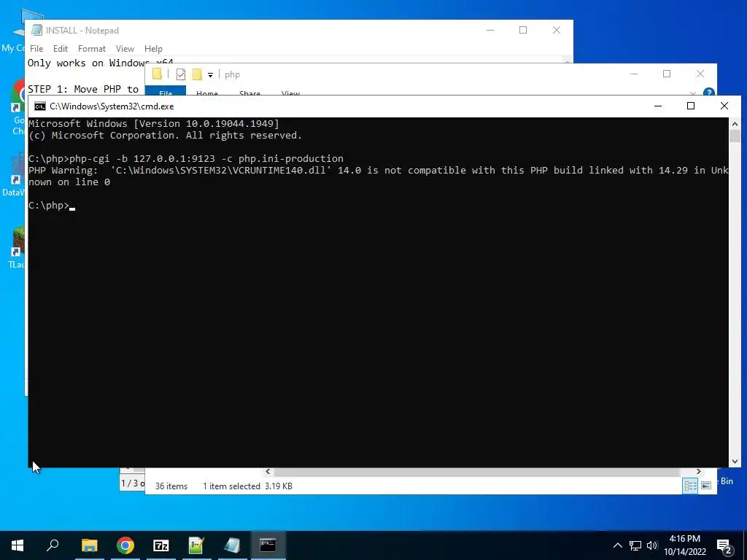
Task: Click Explorer horizontal scrollbar right arrow
Action: (x=698, y=472)
